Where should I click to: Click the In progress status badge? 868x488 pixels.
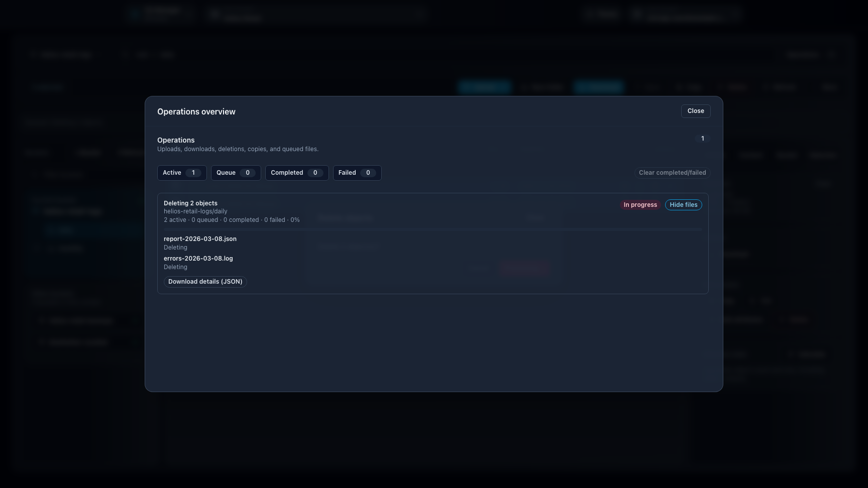[640, 204]
